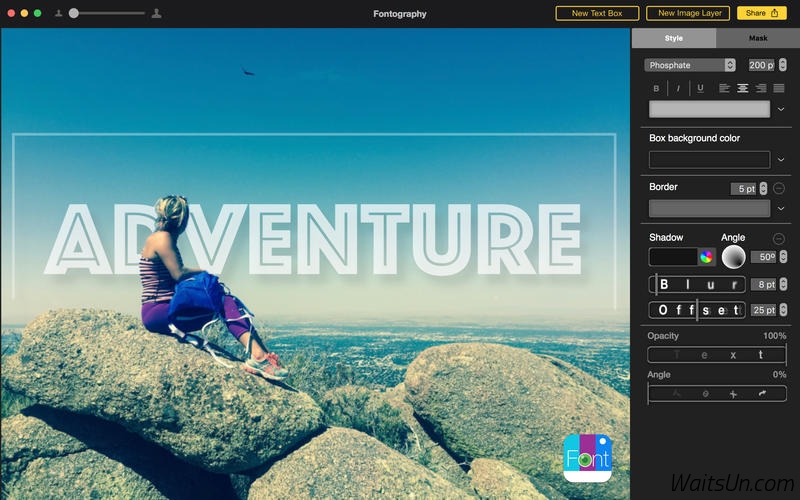Select the Style tab
This screenshot has width=800, height=500.
coord(674,38)
